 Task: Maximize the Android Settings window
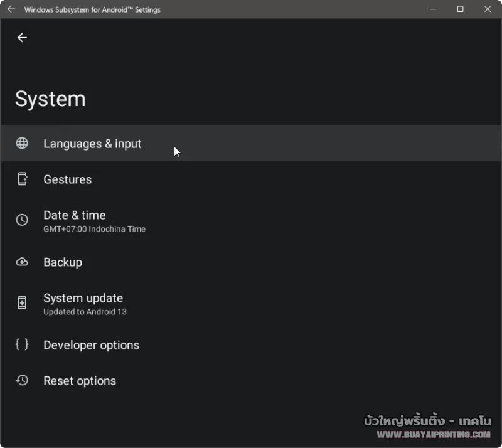460,9
